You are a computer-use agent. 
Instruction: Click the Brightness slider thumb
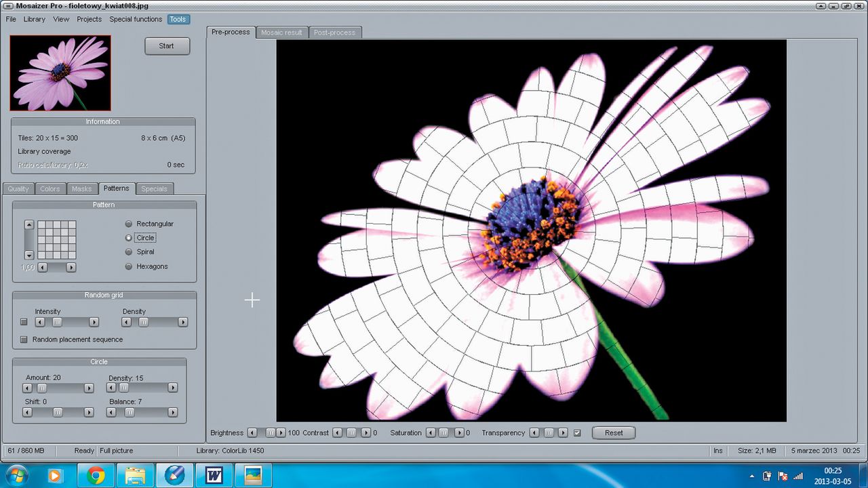271,432
